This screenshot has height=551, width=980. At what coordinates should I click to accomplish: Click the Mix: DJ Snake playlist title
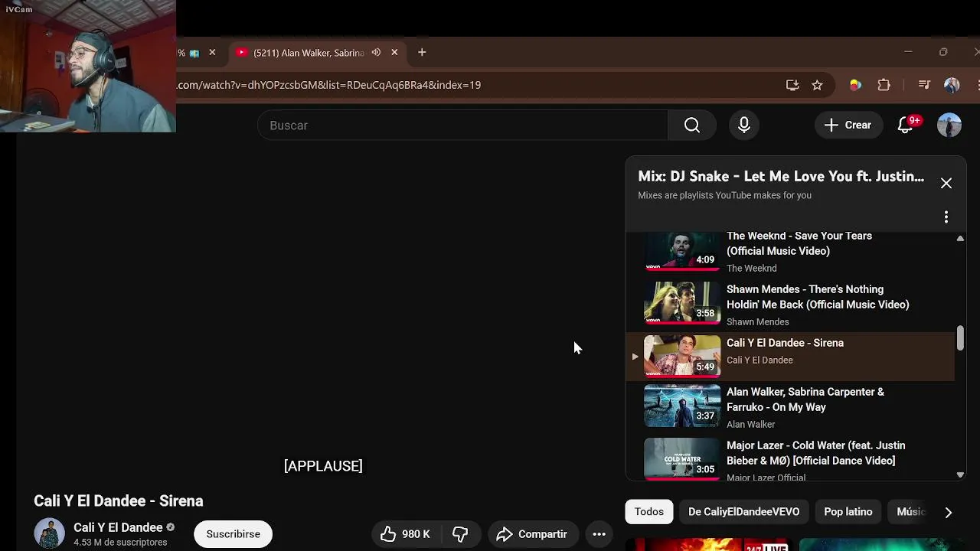pos(781,176)
